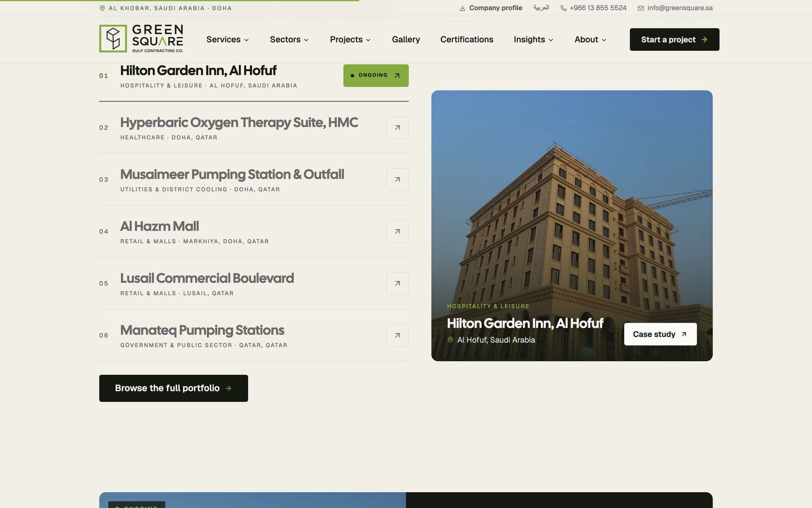Open arrow icon for Manateq Pumping Stations
Viewport: 812px width, 508px height.
click(397, 335)
